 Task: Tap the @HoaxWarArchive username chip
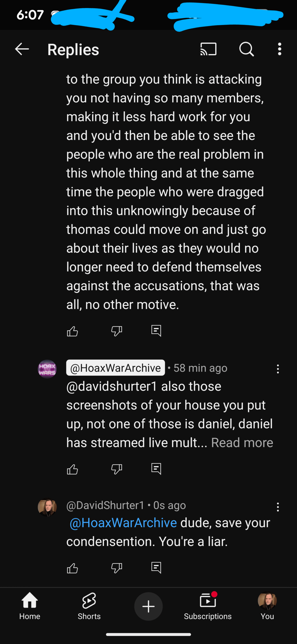point(116,368)
